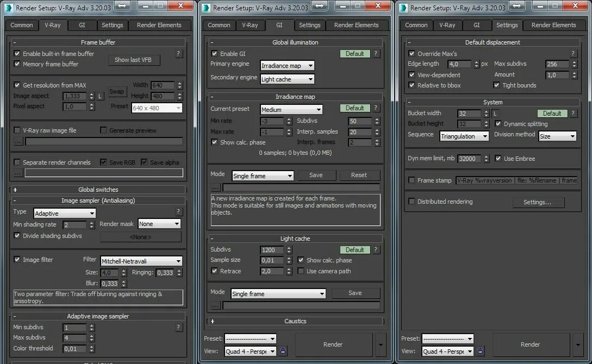This screenshot has height=364, width=592.
Task: Click the double-arrow title bar icon in GI window
Action: (320, 5)
